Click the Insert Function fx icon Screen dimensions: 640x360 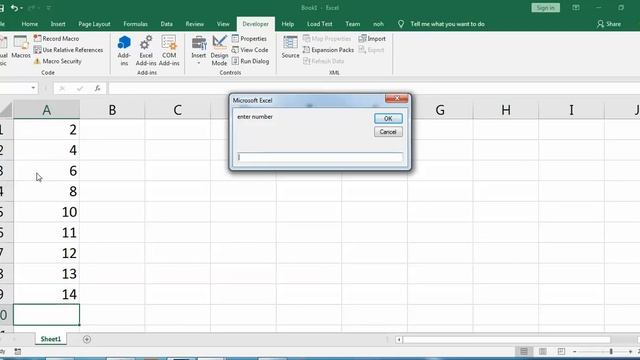(x=97, y=88)
